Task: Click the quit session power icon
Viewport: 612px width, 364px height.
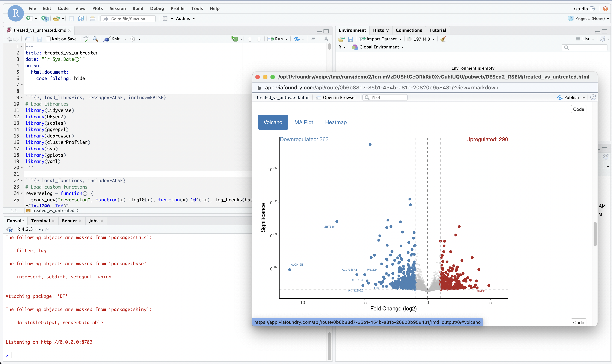Action: point(605,9)
